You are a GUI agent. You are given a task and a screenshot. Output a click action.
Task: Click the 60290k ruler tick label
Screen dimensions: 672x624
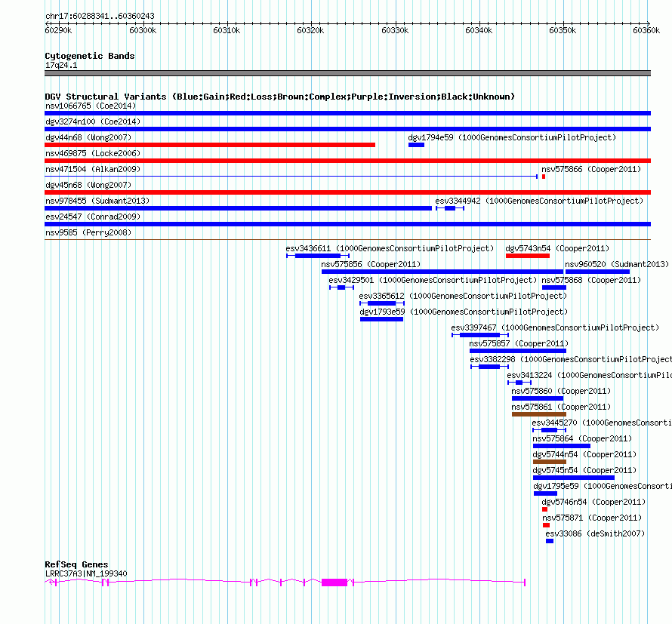(x=58, y=30)
